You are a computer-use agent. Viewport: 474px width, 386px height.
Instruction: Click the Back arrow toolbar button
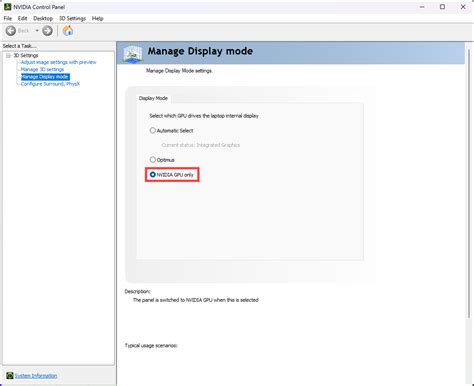[11, 31]
